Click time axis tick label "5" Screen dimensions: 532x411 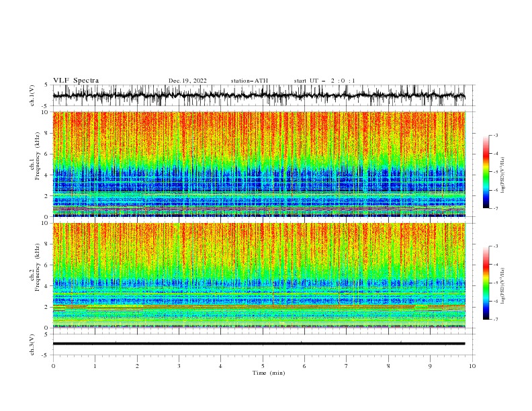coord(263,366)
